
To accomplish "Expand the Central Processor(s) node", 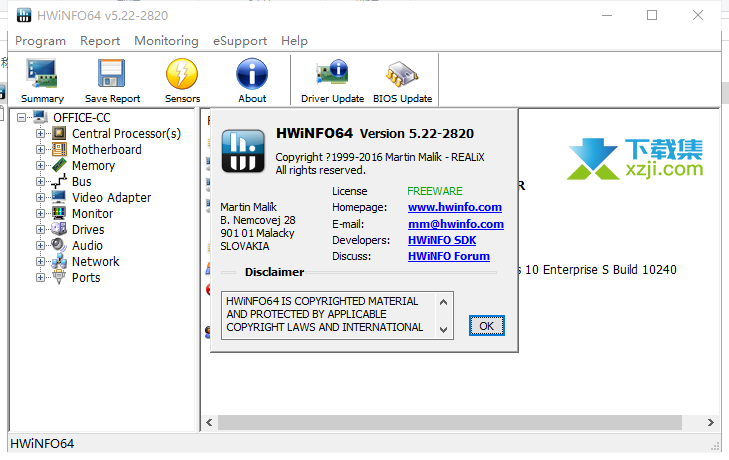I will tap(40, 133).
